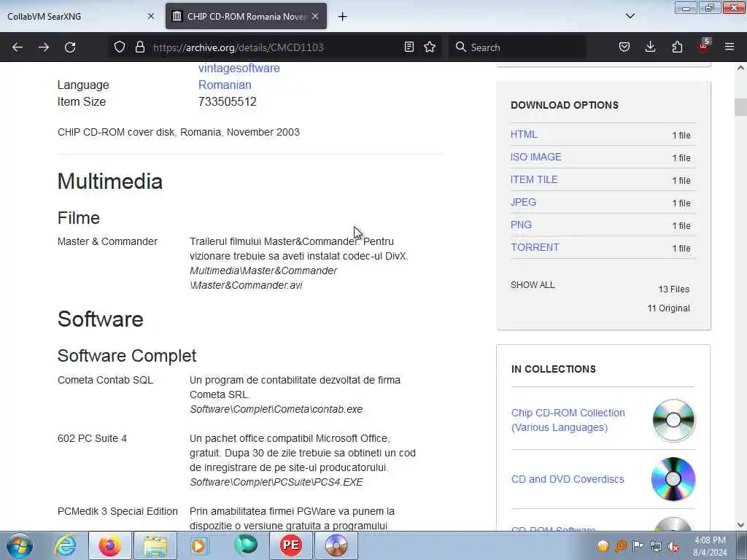
Task: Reload the current page
Action: pos(70,47)
